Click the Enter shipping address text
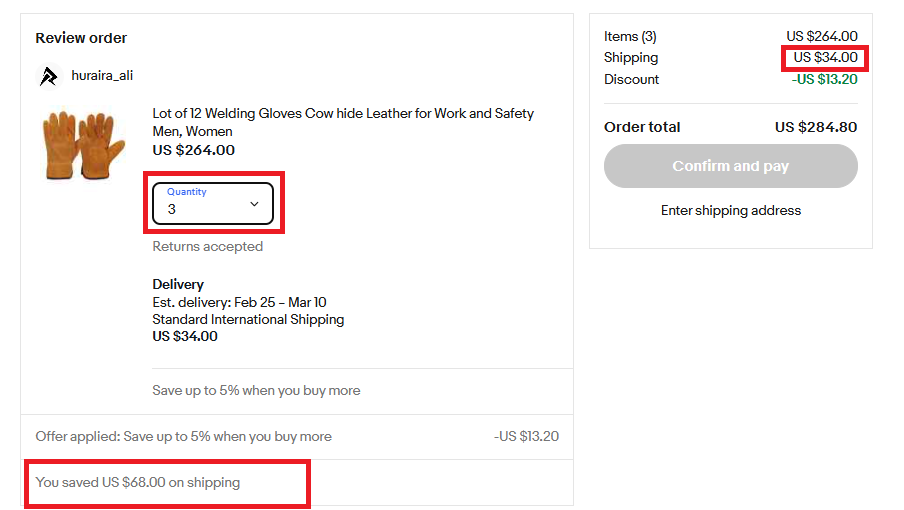 730,210
